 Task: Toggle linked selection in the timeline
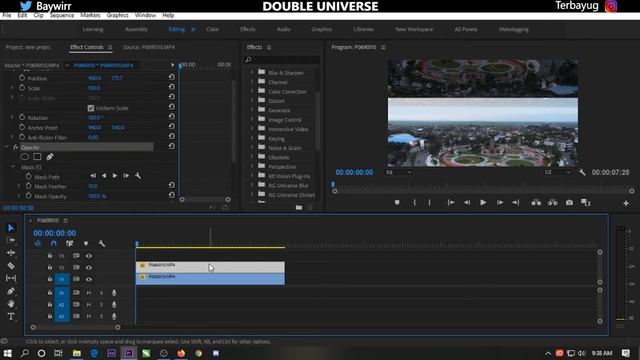point(69,244)
